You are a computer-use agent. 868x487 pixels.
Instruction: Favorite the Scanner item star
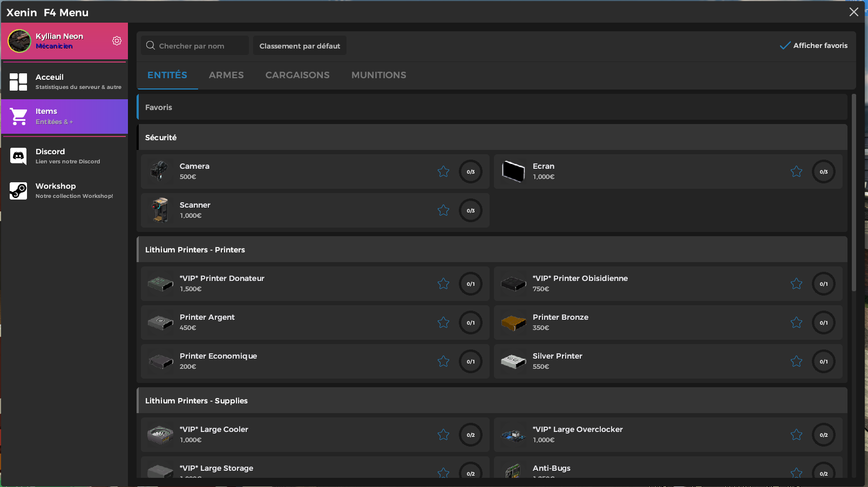[x=443, y=210]
